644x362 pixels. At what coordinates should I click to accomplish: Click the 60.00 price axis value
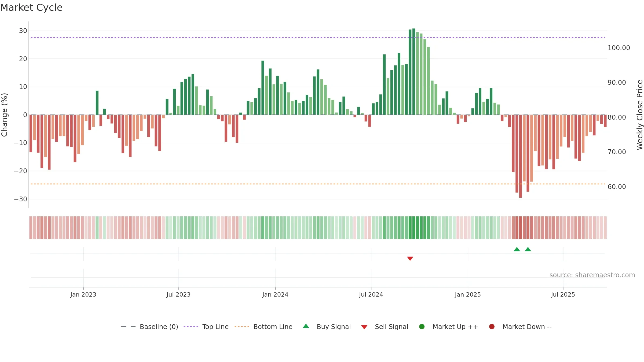click(617, 187)
